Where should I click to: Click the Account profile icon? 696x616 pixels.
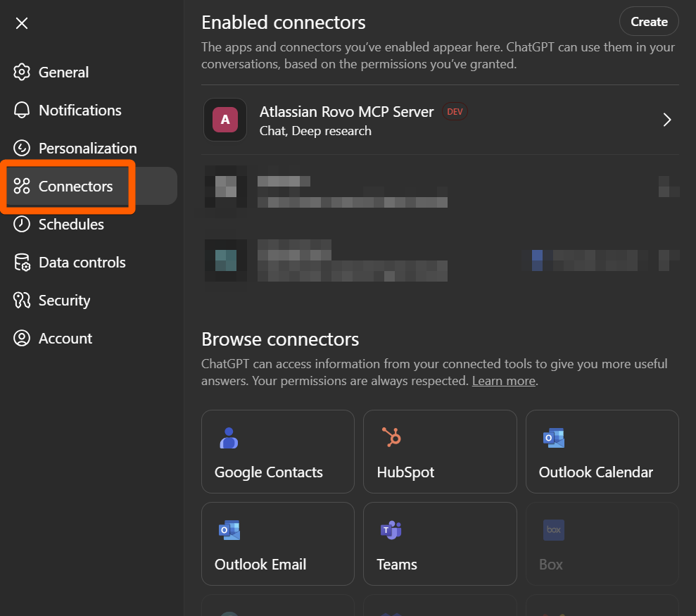coord(22,339)
